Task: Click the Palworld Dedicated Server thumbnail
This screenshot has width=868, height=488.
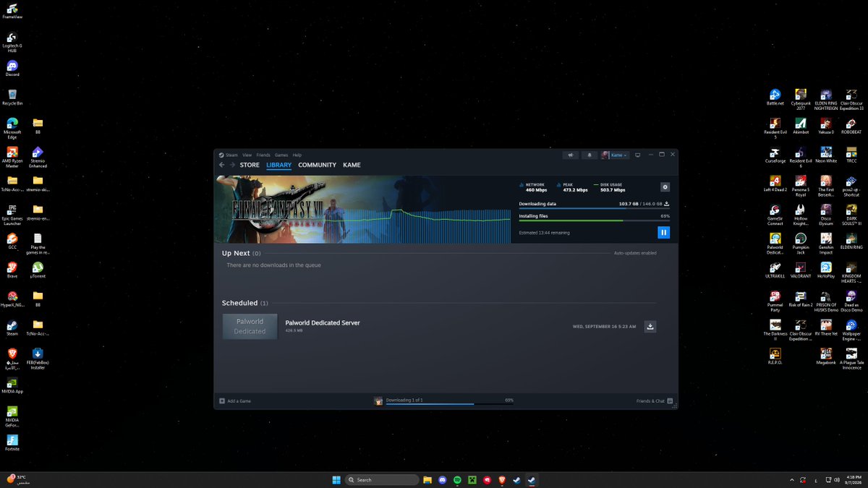Action: point(250,326)
